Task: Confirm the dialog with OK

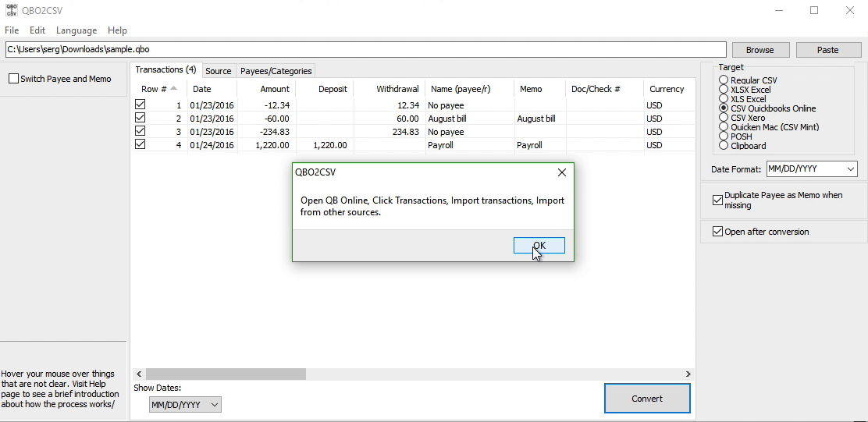Action: (x=539, y=246)
